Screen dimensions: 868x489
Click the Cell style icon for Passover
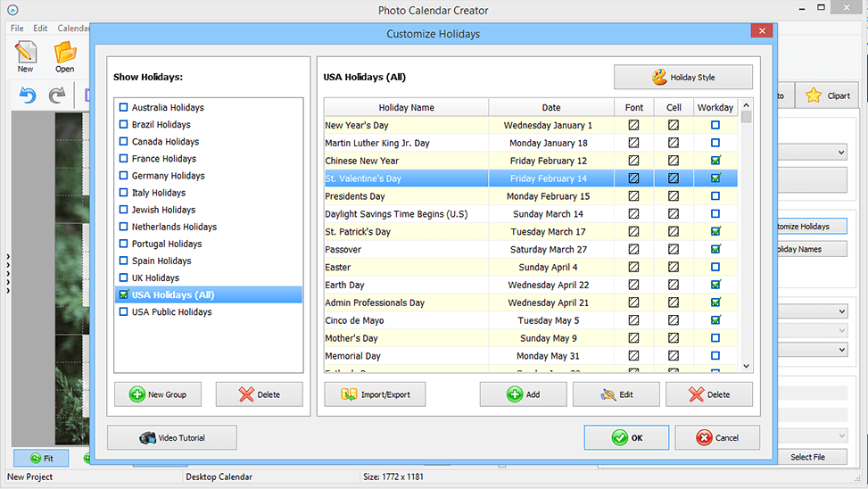tap(673, 249)
